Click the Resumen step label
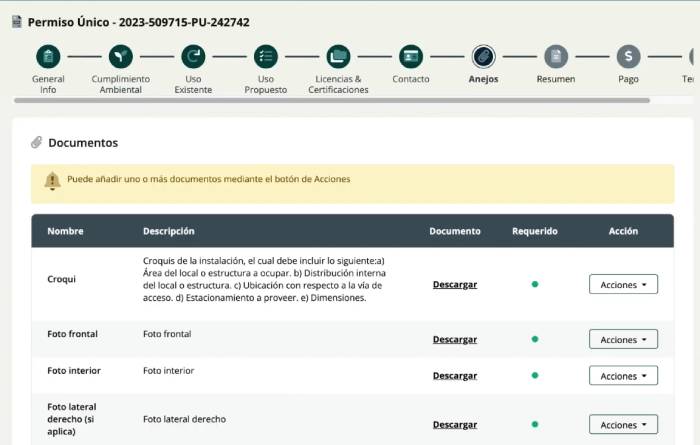Viewport: 700px width, 445px height. click(x=556, y=79)
